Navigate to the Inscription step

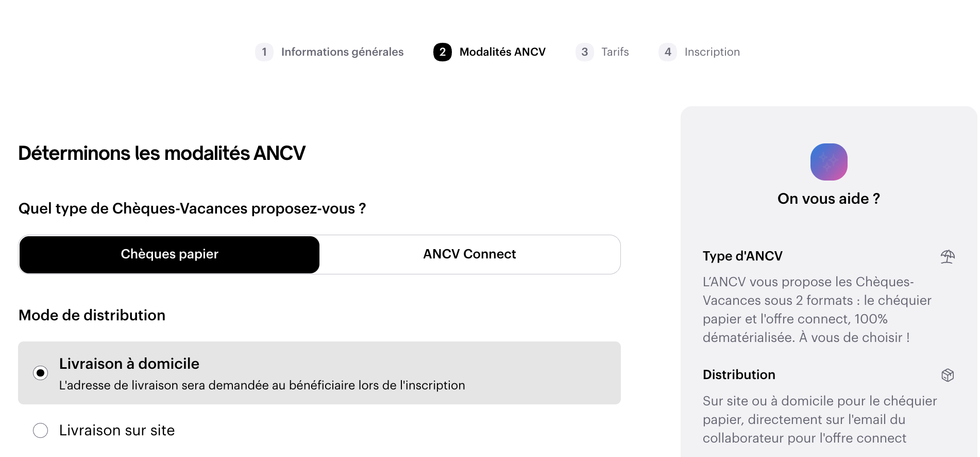[712, 52]
